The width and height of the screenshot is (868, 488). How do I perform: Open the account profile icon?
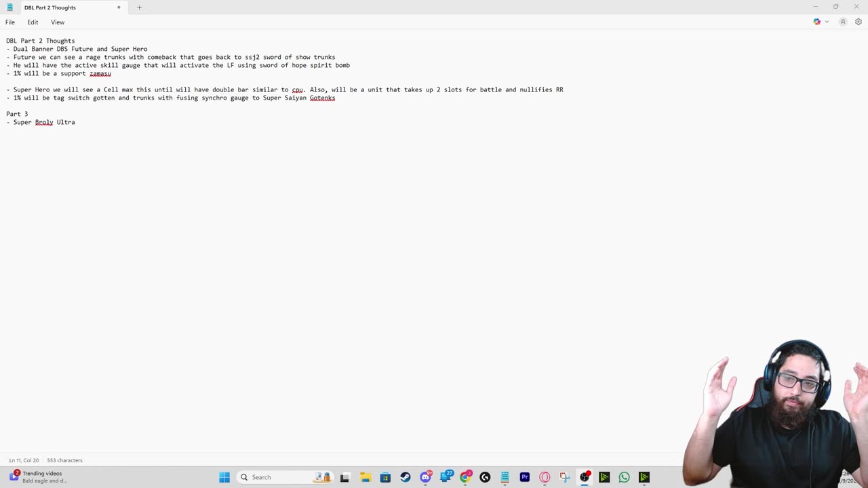[x=843, y=22]
